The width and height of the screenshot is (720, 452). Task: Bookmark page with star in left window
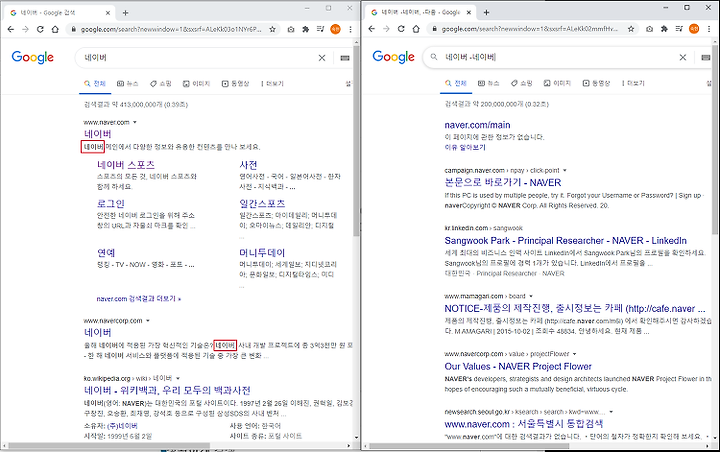[x=272, y=29]
